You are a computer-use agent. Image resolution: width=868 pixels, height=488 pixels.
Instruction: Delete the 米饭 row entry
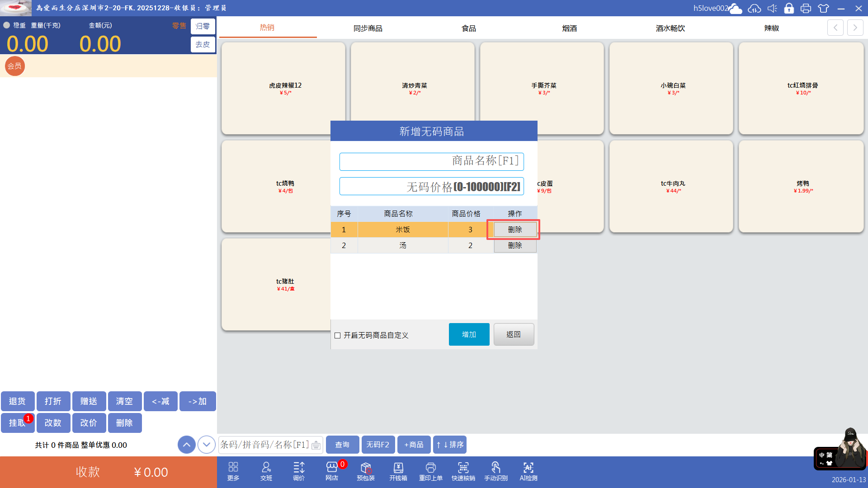[x=515, y=230]
